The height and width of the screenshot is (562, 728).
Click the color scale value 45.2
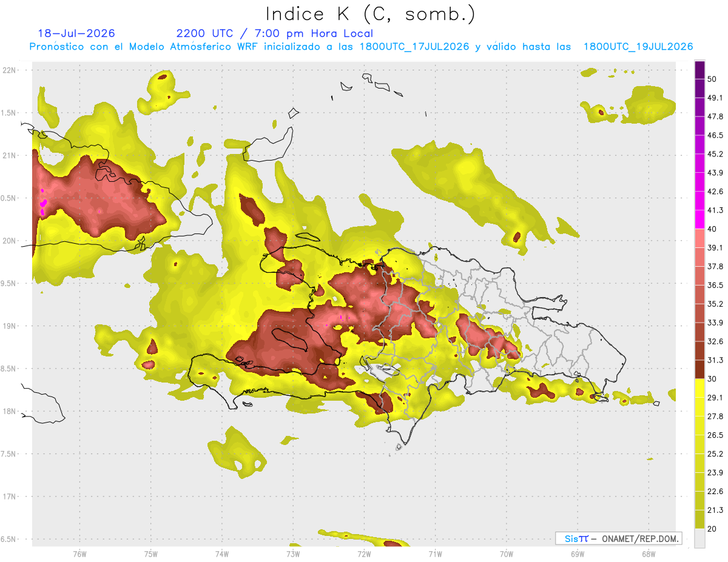[x=715, y=154]
